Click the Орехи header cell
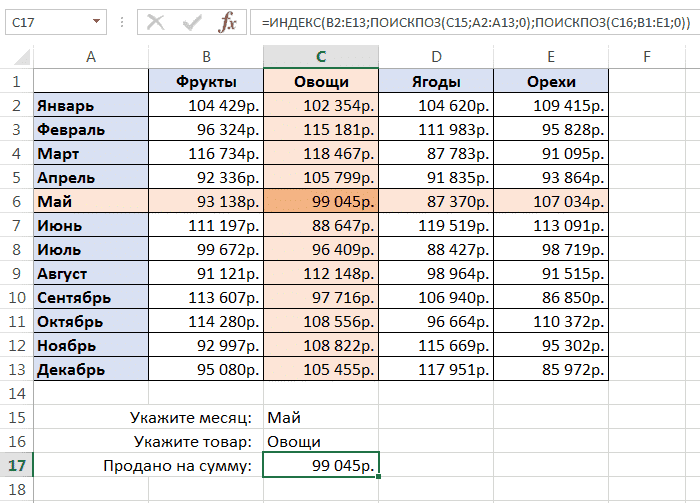The height and width of the screenshot is (503, 700). (551, 81)
